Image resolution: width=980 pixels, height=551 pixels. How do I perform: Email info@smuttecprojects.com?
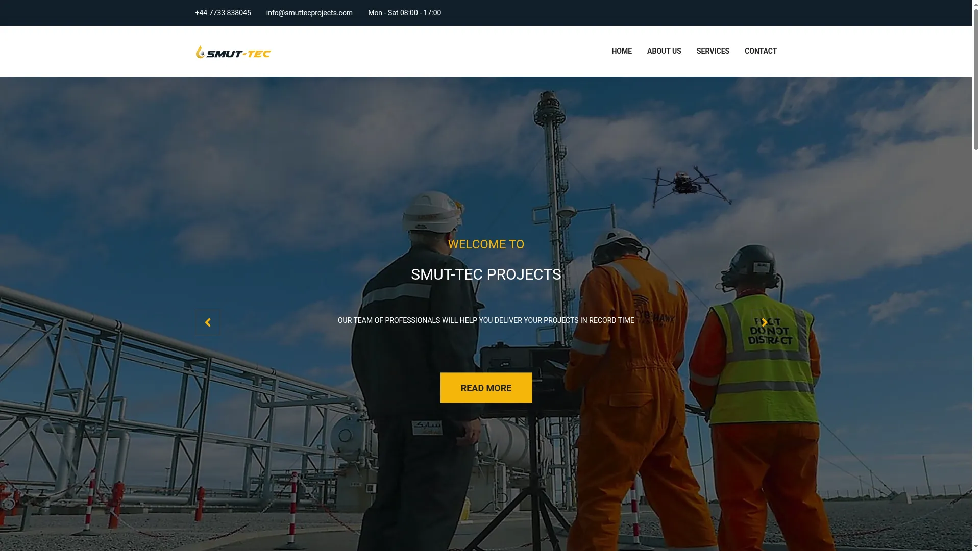[309, 13]
